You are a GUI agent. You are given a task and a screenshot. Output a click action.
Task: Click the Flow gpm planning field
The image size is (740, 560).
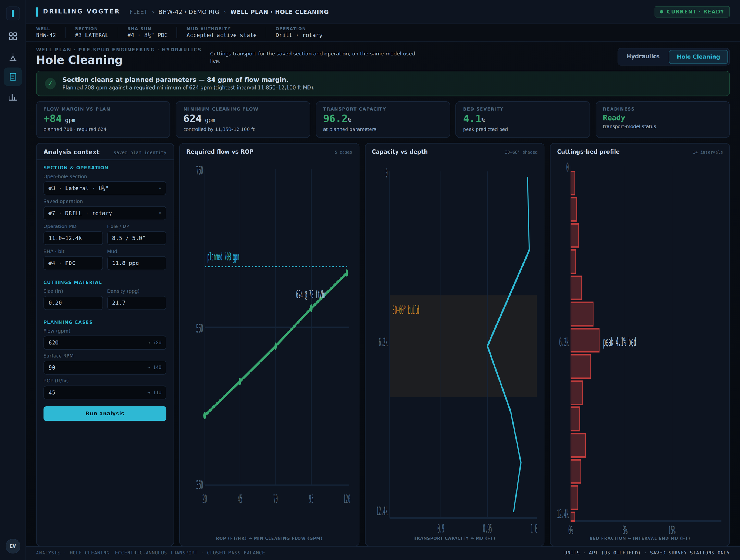pyautogui.click(x=105, y=343)
